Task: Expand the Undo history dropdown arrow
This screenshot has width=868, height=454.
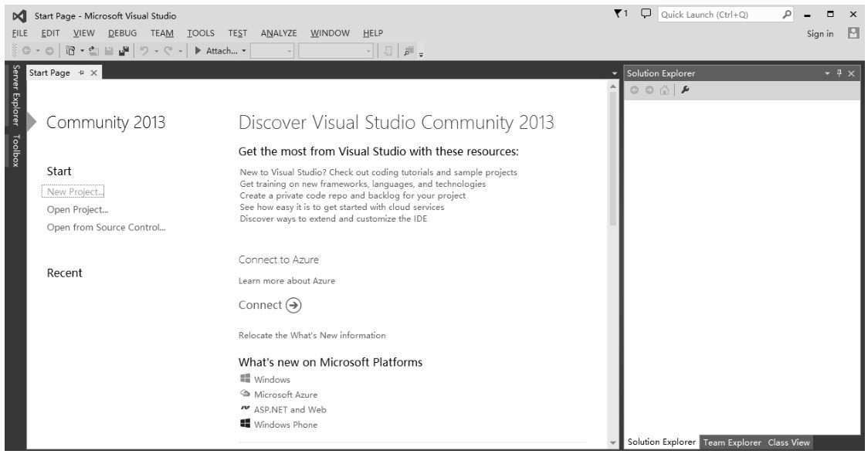Action: tap(156, 51)
